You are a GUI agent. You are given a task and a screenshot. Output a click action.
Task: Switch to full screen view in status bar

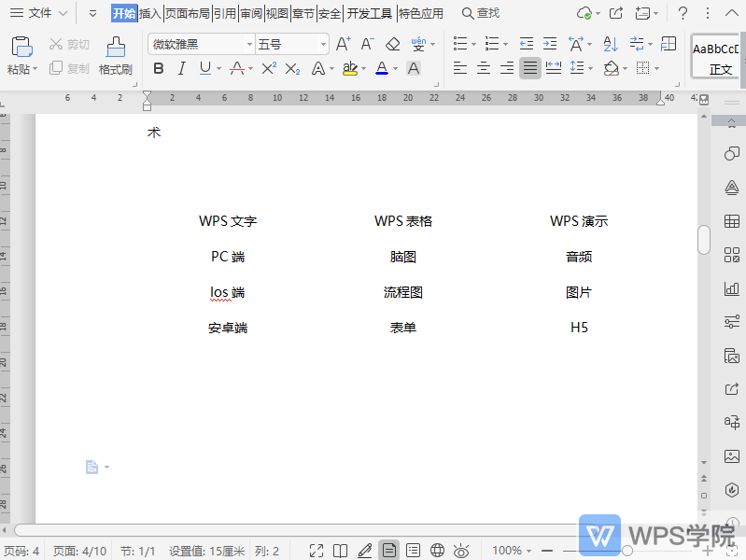point(317,551)
